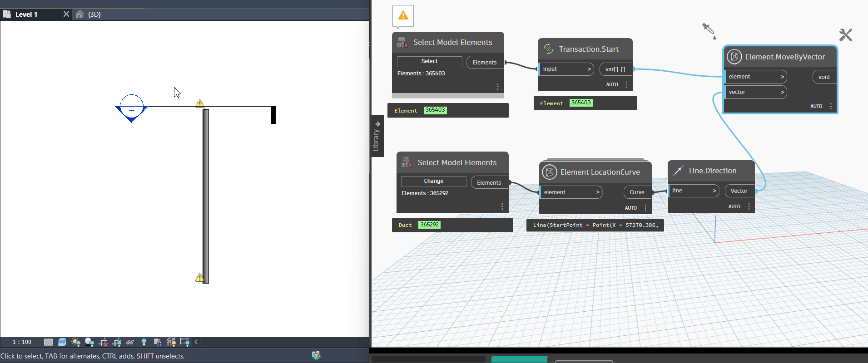Click Curve output of Element LocationCurve
This screenshot has width=868, height=363.
637,192
